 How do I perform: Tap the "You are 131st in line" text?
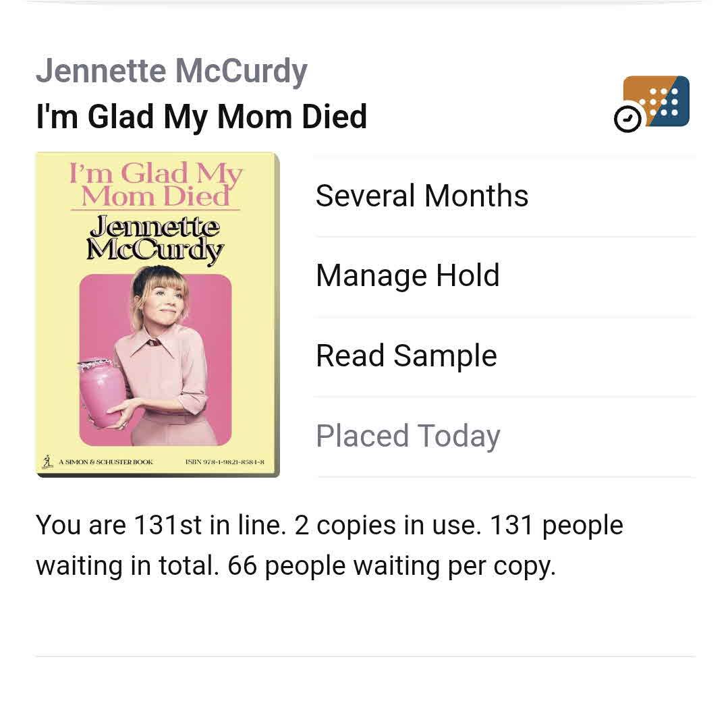(x=159, y=525)
